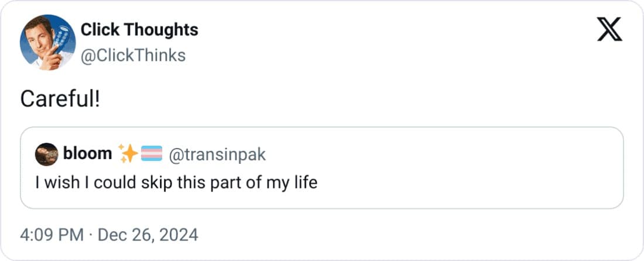The height and width of the screenshot is (261, 644).
Task: Click the word "life" in the quoted tweet
Action: pyautogui.click(x=304, y=183)
